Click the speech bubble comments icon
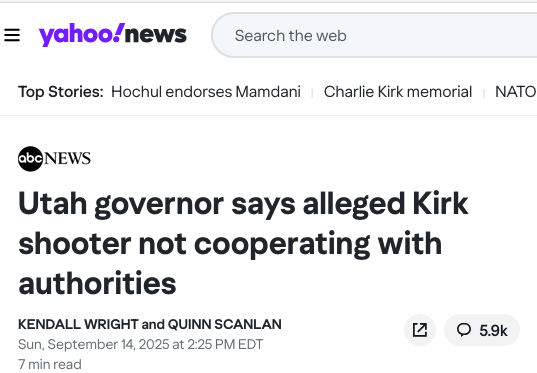537x373 pixels. pos(464,330)
